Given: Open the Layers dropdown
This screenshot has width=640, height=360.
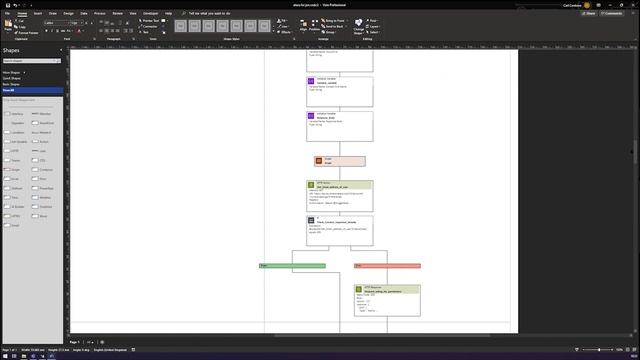Looking at the screenshot, I should (x=373, y=27).
